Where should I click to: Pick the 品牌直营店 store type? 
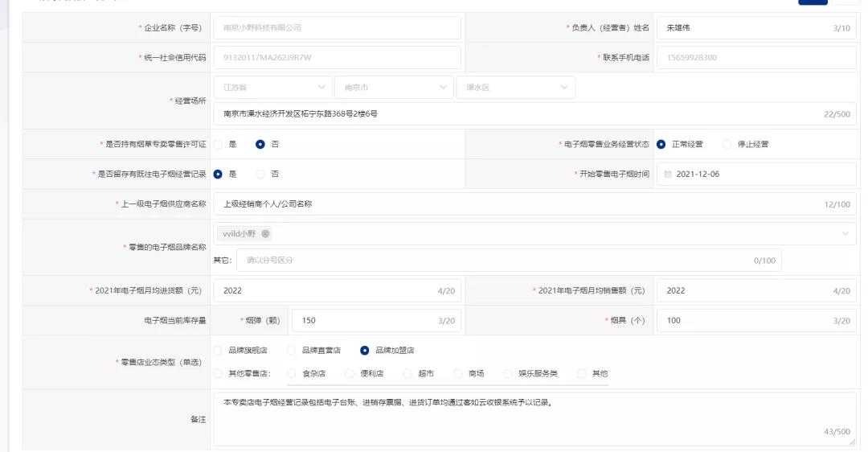291,350
